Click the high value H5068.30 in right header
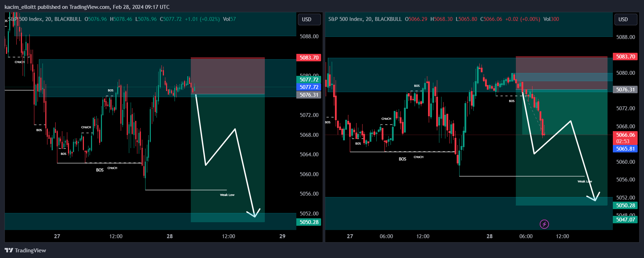Image resolution: width=644 pixels, height=258 pixels. coord(441,19)
